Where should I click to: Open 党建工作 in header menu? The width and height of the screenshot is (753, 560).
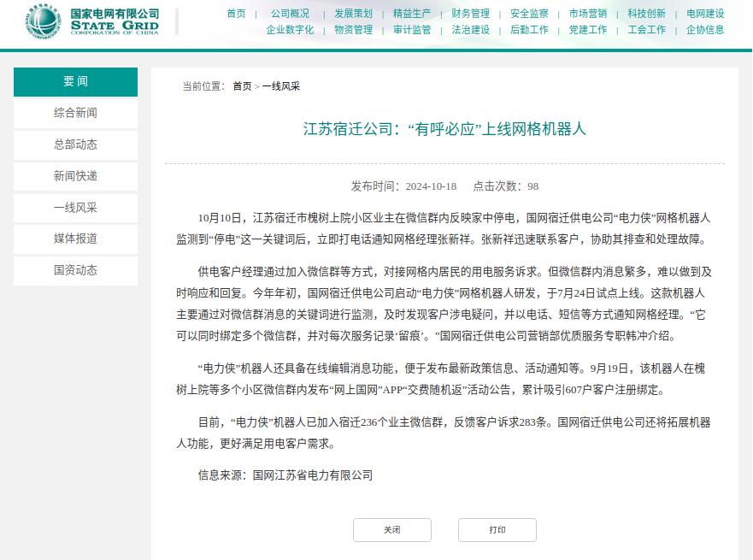click(x=588, y=30)
